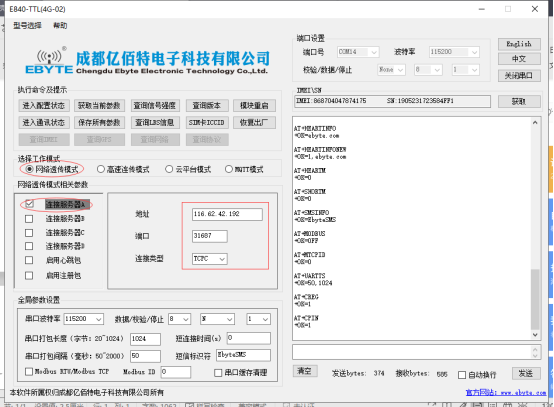Toggle the 自动换行 checkbox
Image resolution: width=554 pixels, height=407 pixels.
pos(462,375)
